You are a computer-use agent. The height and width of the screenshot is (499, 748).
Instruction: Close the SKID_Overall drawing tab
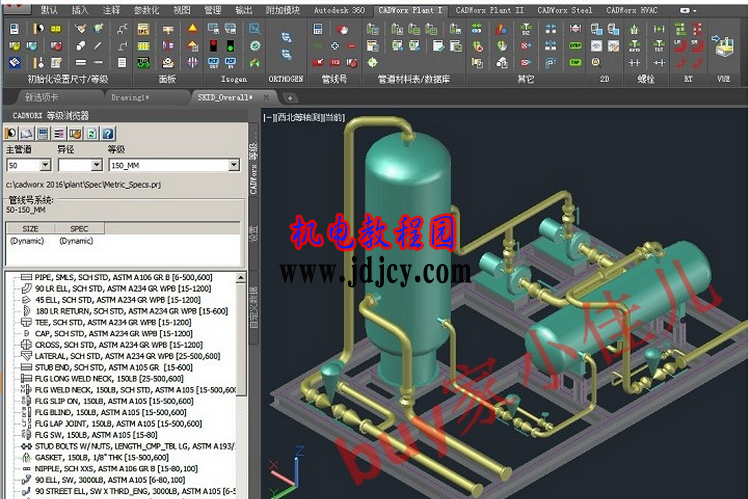266,97
